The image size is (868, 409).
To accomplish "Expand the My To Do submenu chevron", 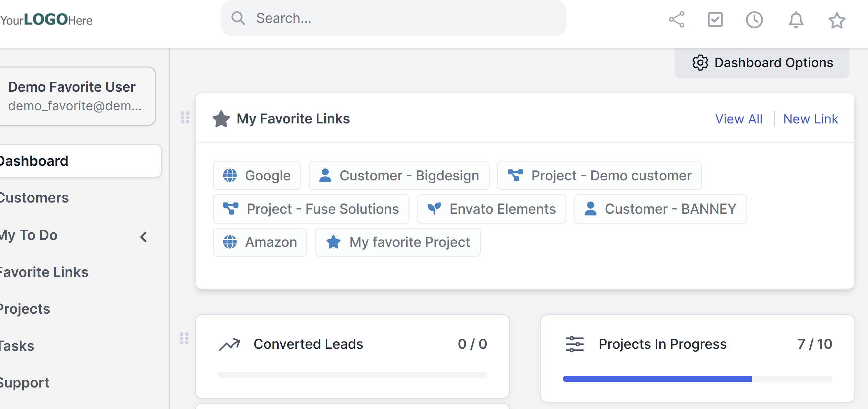I will click(143, 237).
